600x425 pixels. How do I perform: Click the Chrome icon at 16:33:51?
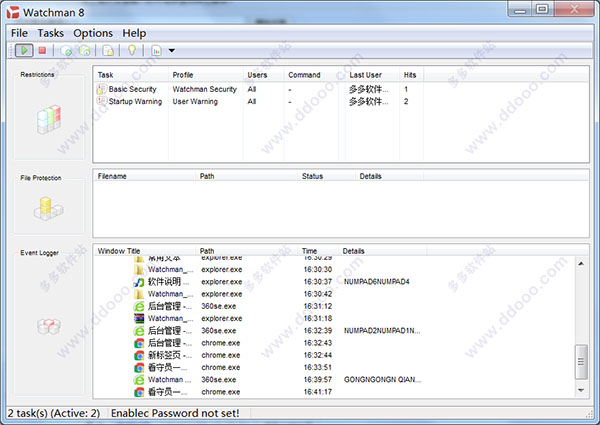tap(139, 368)
